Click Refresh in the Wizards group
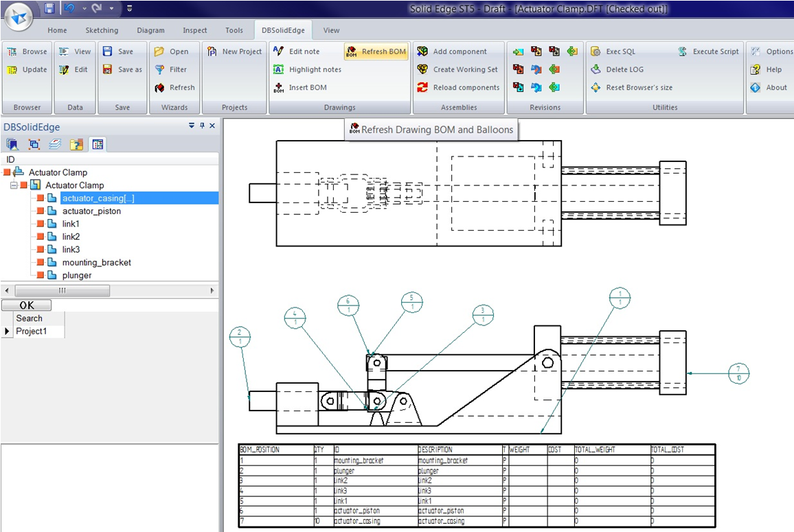The height and width of the screenshot is (532, 794). click(x=174, y=88)
